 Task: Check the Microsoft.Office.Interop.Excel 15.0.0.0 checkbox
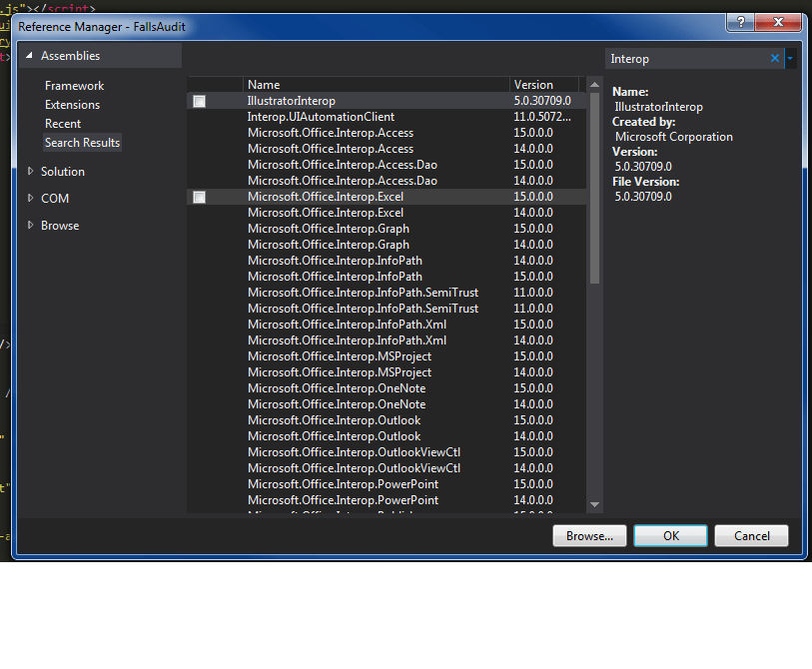pos(199,197)
